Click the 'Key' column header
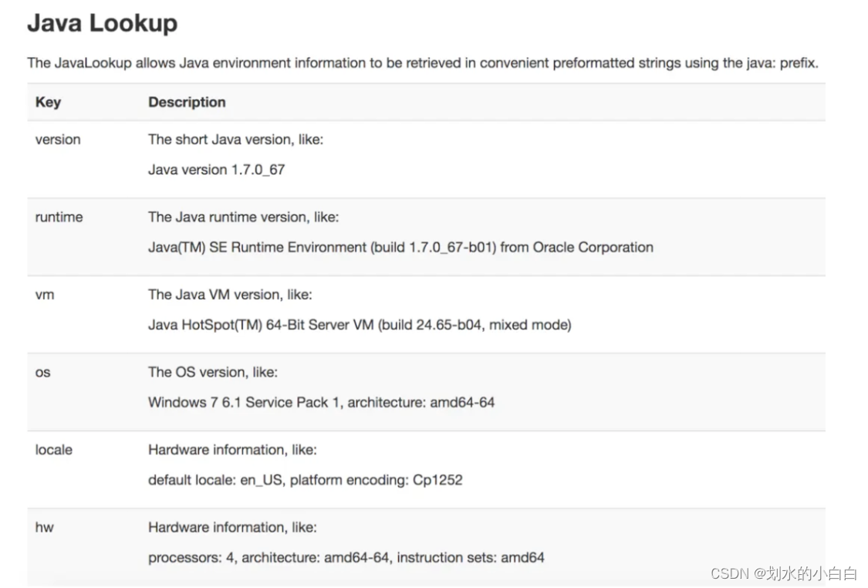The width and height of the screenshot is (868, 588). [48, 102]
